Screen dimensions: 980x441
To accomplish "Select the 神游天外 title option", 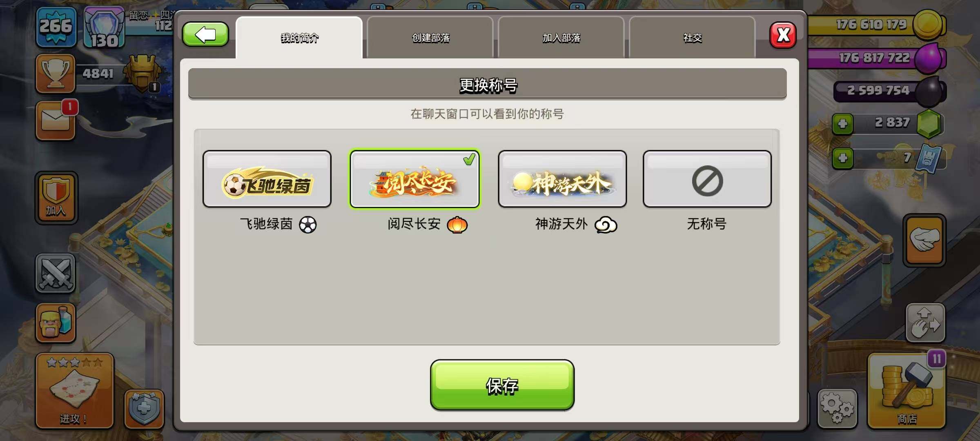I will 562,179.
